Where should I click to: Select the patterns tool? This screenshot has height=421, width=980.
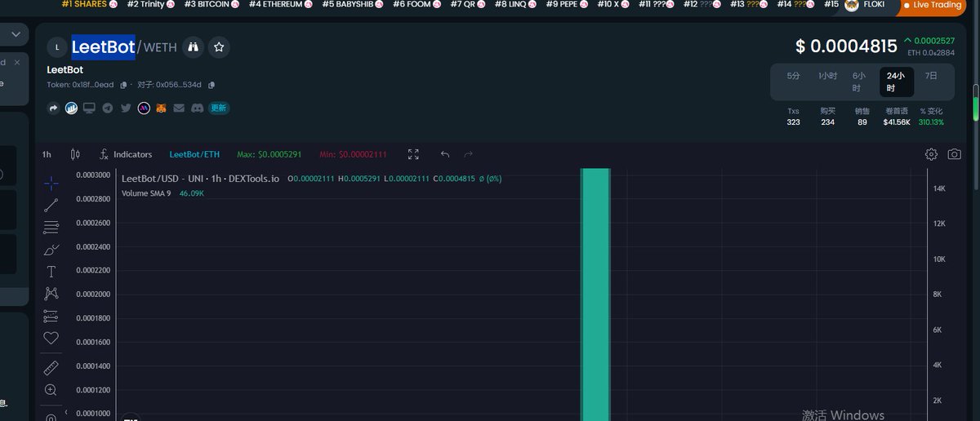pos(51,294)
